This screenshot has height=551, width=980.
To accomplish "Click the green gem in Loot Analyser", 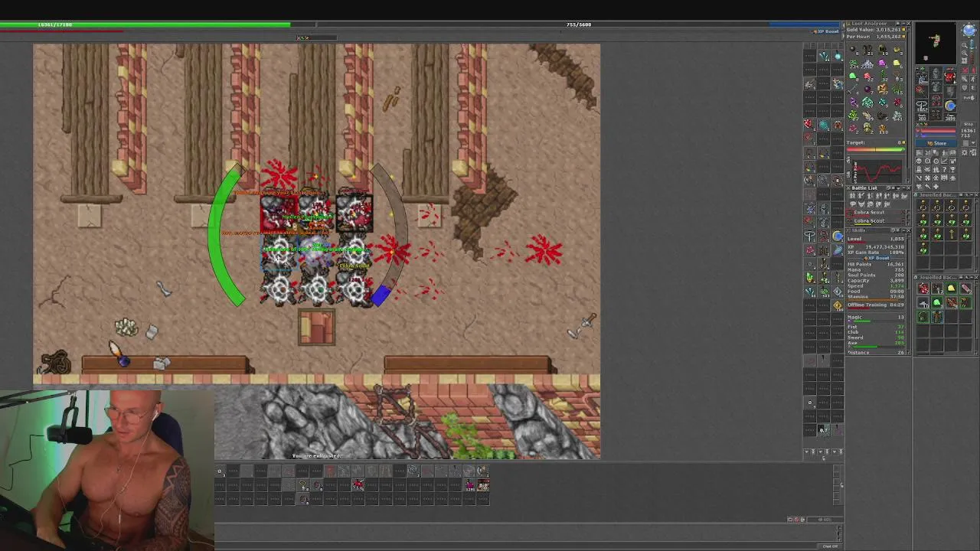I will [852, 76].
